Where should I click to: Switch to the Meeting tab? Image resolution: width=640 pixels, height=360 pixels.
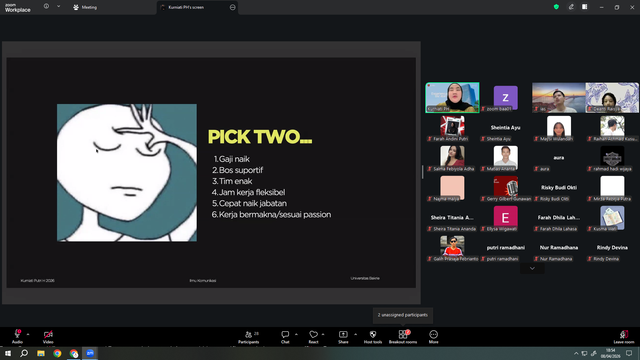tap(85, 7)
